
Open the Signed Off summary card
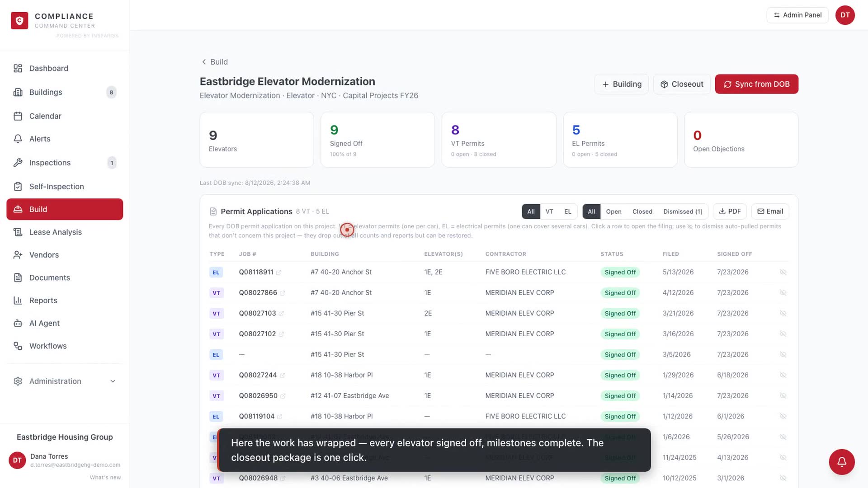[x=377, y=140]
